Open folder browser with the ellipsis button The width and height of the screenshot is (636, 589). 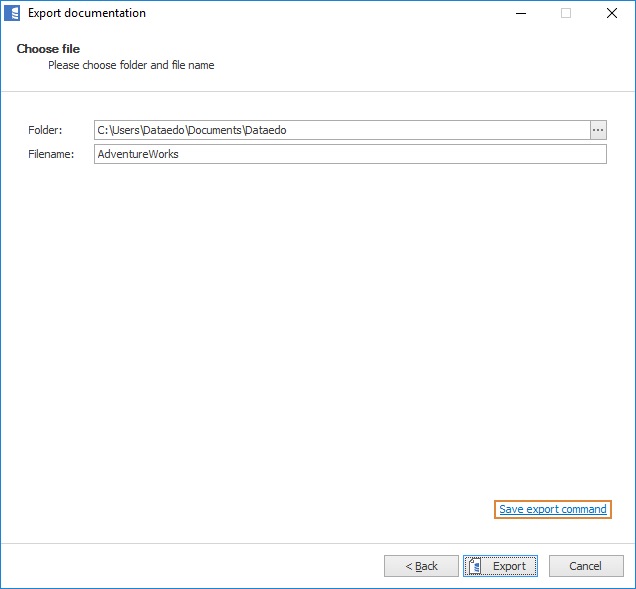[x=598, y=130]
